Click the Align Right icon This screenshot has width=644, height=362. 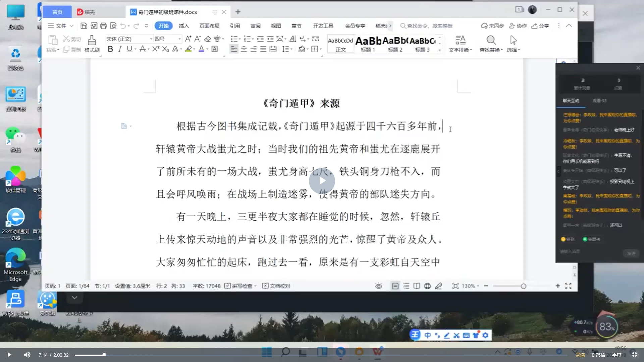click(254, 49)
